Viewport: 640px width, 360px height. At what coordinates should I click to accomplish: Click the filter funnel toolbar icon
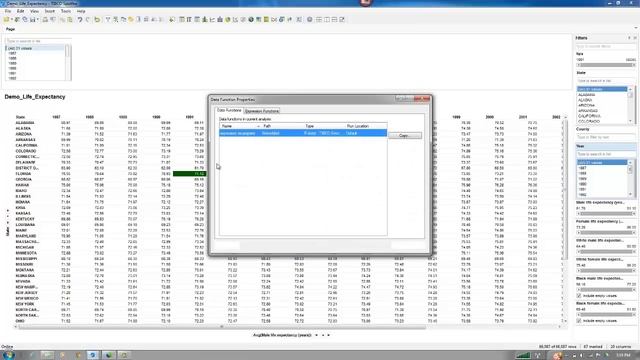tap(108, 19)
